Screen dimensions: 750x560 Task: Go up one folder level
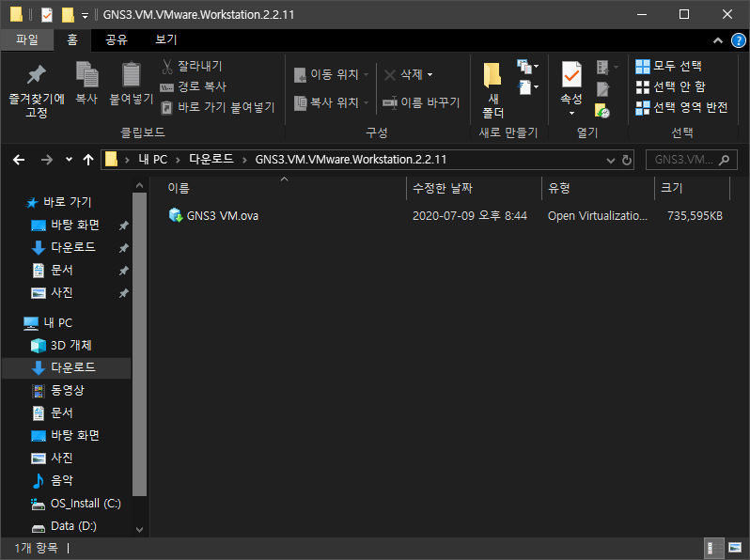[88, 160]
